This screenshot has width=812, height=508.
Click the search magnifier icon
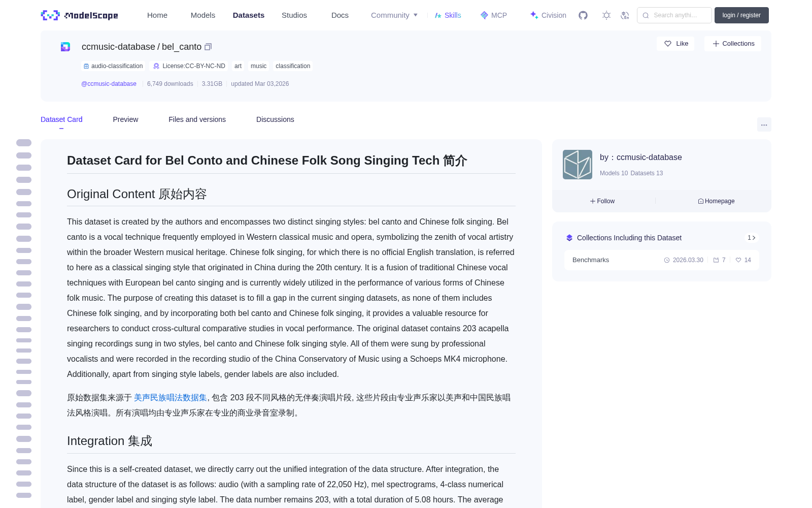(x=646, y=15)
